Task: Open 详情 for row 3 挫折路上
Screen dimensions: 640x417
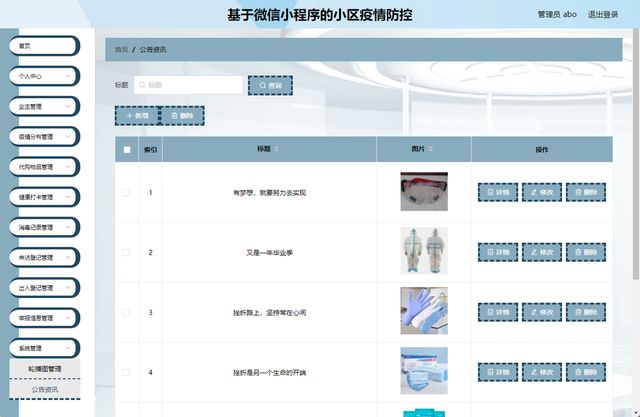Action: click(x=498, y=312)
